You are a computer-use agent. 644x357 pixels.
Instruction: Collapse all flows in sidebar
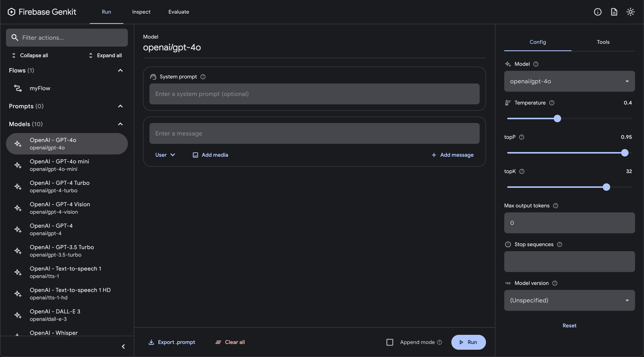(x=31, y=55)
